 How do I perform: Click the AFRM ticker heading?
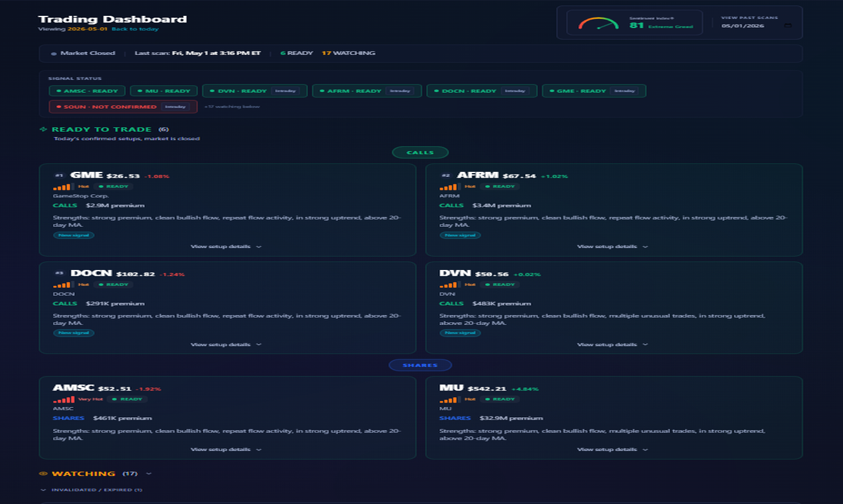[477, 175]
